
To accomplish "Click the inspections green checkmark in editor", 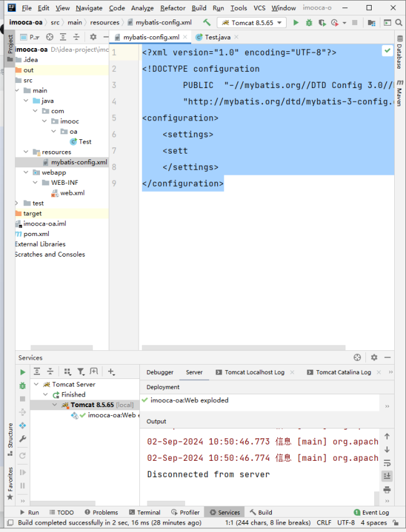I will coord(387,51).
